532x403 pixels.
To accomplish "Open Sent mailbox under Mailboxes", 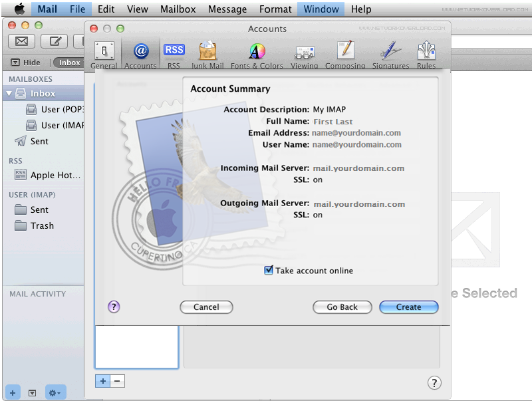I will click(32, 141).
